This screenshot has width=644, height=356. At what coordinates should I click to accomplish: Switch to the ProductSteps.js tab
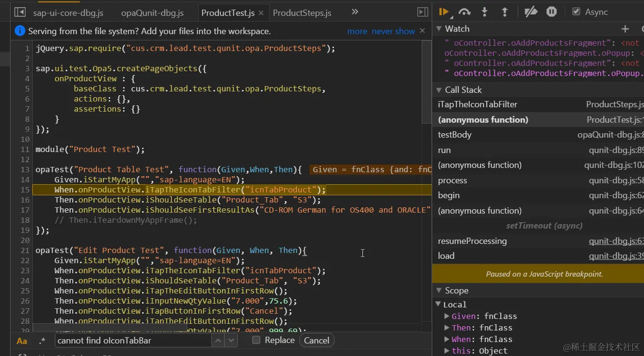coord(302,13)
